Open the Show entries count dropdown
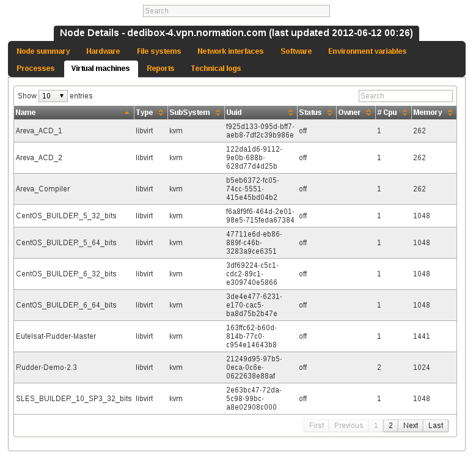476x458 pixels. (x=53, y=96)
